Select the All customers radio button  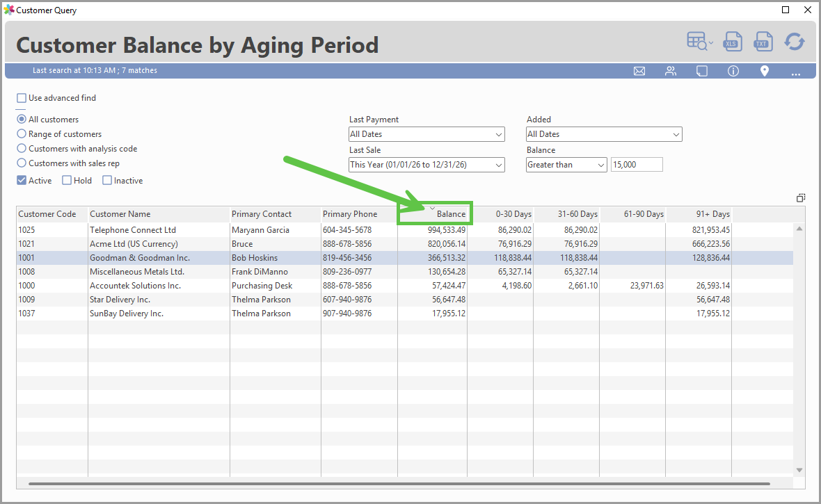22,120
